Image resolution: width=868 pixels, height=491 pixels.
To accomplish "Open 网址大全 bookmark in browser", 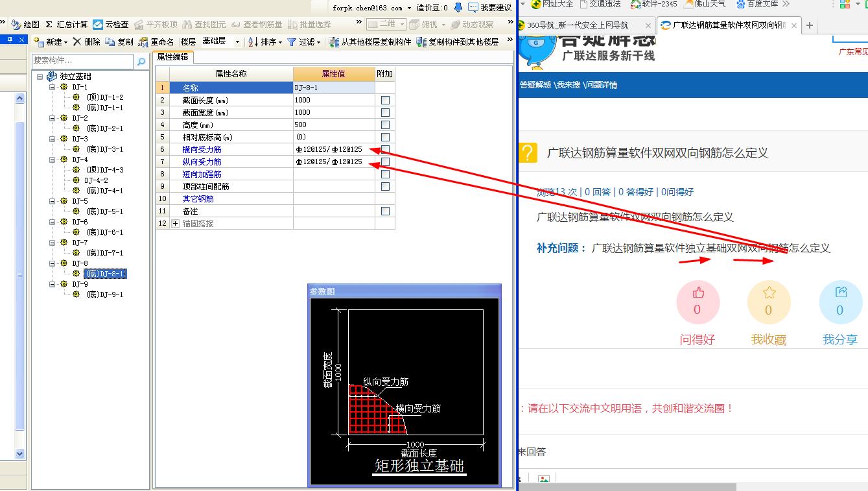I will coord(552,4).
